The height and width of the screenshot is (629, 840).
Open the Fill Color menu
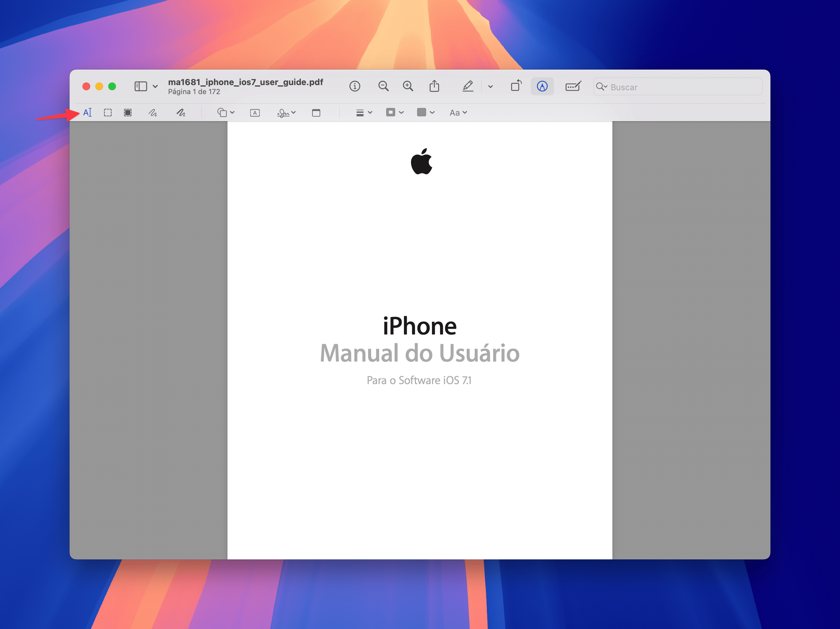[x=425, y=112]
